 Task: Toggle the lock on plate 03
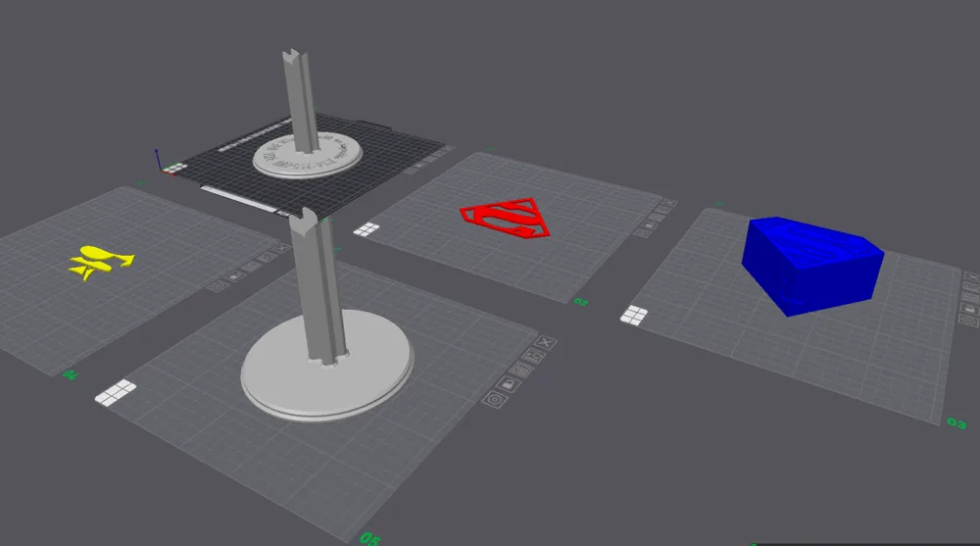pyautogui.click(x=969, y=309)
